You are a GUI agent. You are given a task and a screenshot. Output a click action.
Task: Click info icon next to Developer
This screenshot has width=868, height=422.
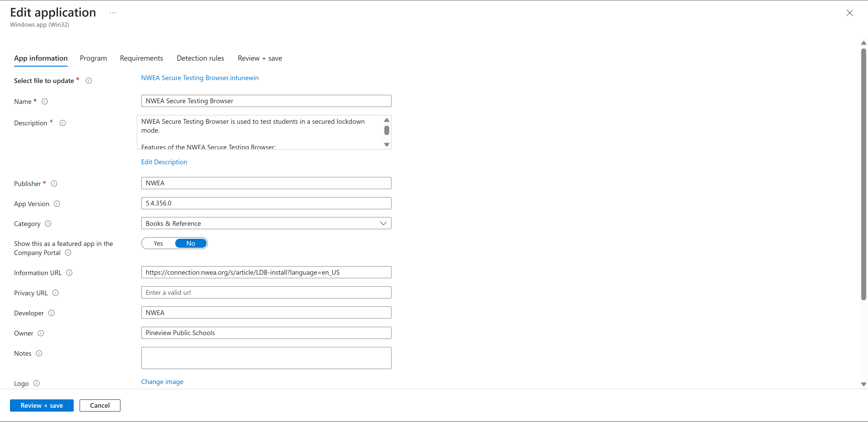pos(52,313)
